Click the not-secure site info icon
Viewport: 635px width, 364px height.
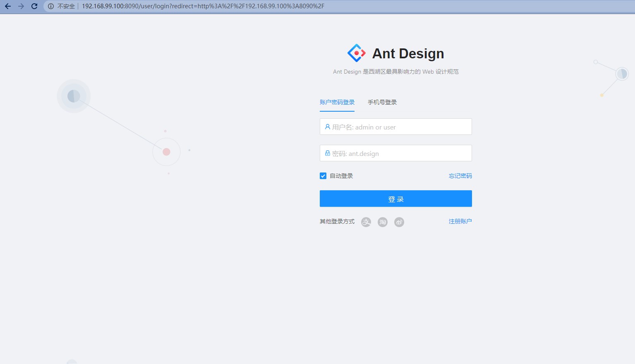(51, 6)
